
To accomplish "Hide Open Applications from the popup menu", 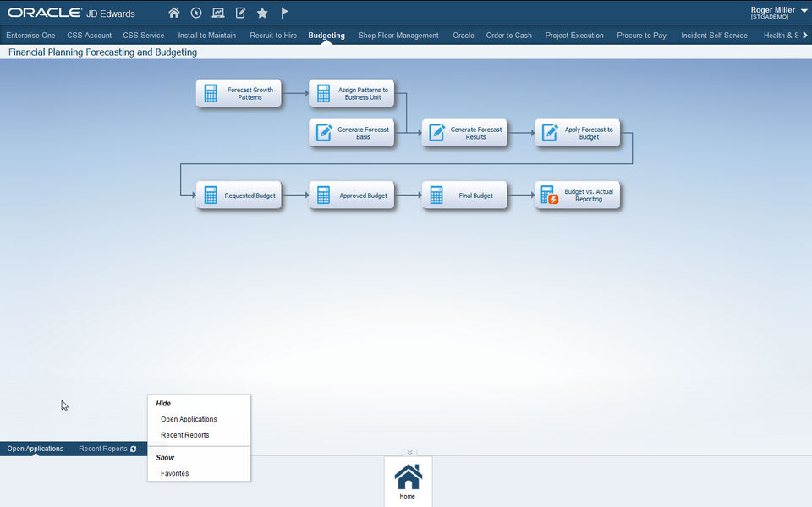I will 189,419.
